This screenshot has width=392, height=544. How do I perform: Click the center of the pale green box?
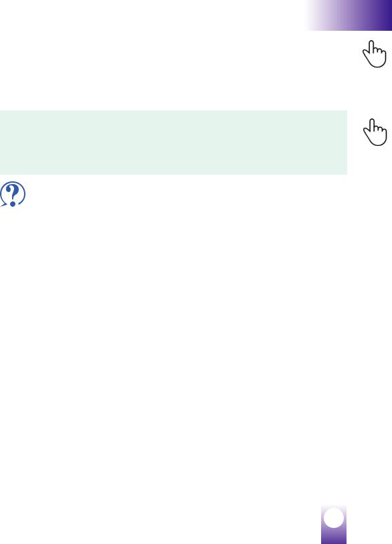[173, 143]
